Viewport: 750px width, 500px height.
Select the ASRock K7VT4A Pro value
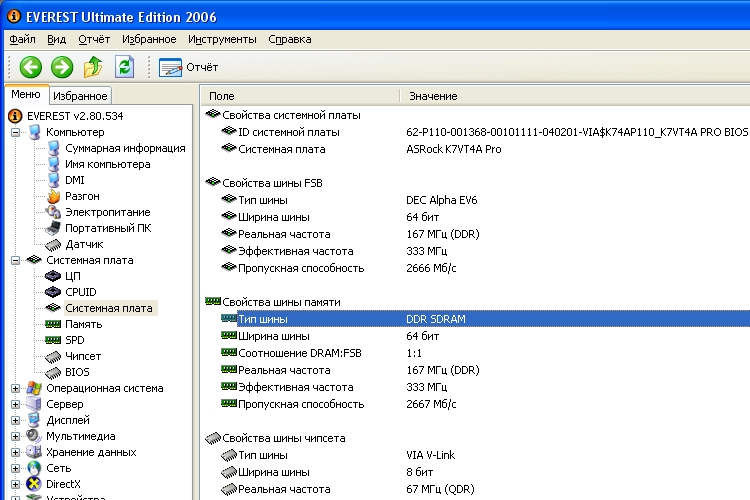point(454,149)
